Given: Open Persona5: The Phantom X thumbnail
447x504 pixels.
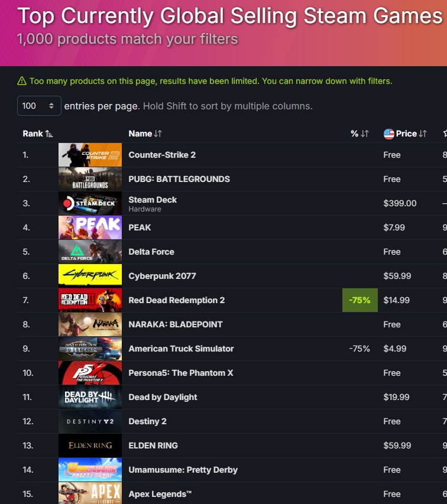Looking at the screenshot, I should coord(90,373).
